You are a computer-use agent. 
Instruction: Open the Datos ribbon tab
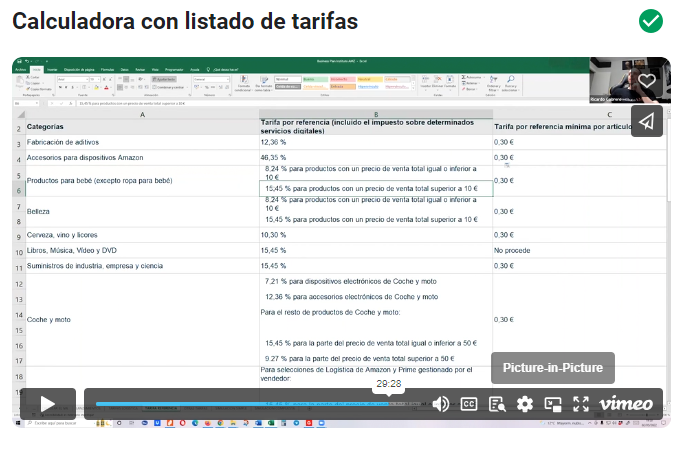pyautogui.click(x=125, y=70)
